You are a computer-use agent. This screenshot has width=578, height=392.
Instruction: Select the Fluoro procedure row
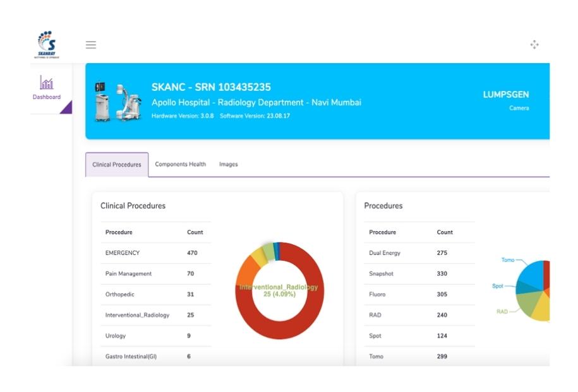coord(419,294)
